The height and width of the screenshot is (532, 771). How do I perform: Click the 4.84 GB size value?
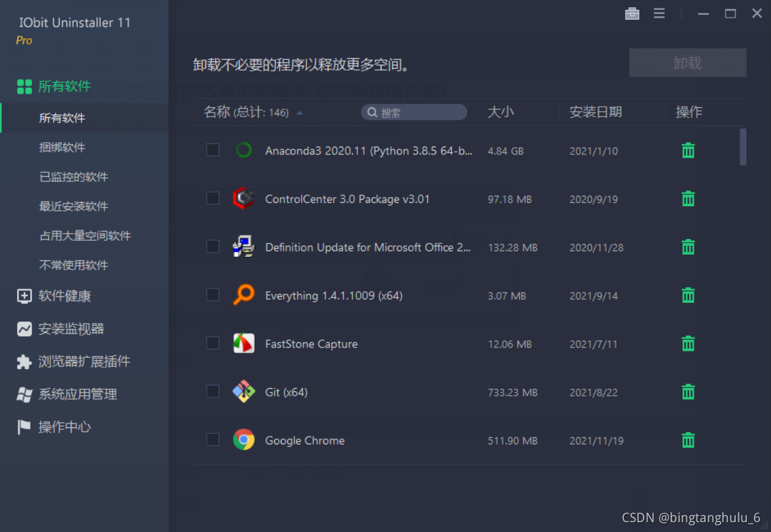pos(505,151)
